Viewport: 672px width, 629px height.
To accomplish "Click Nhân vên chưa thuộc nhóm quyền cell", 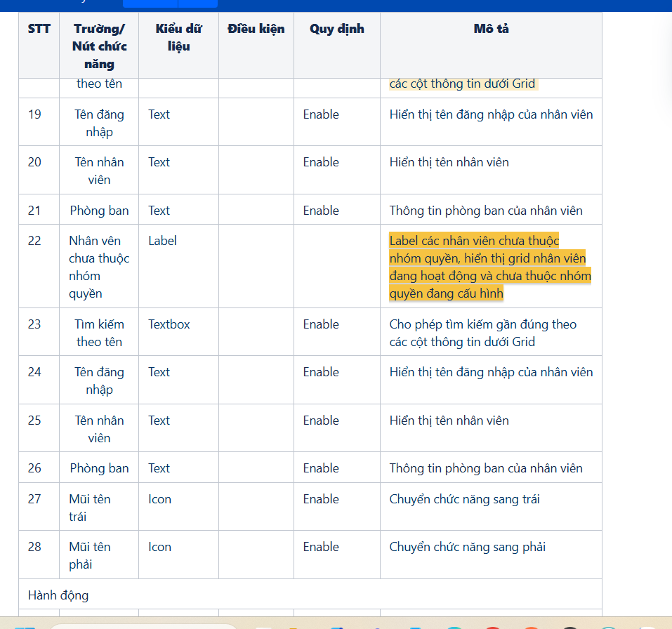I will pyautogui.click(x=99, y=267).
